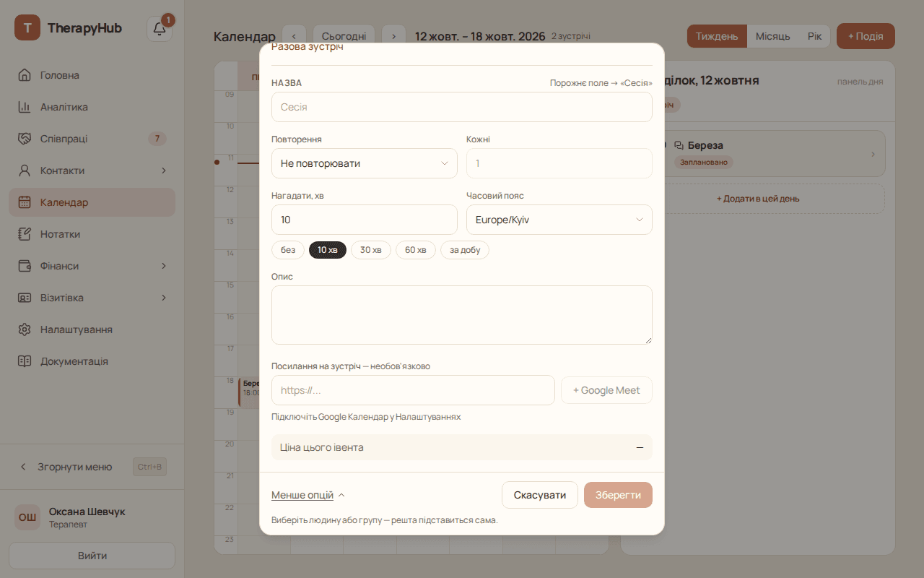Open the Повторення dropdown
924x578 pixels.
click(365, 163)
